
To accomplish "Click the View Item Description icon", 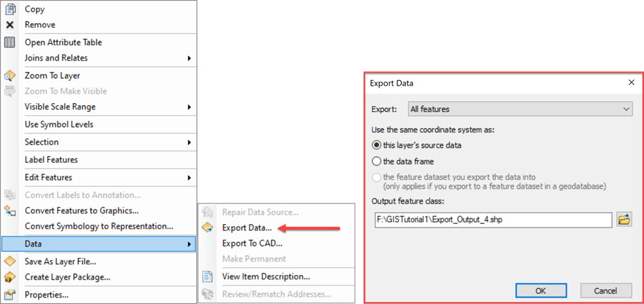I will (x=208, y=277).
